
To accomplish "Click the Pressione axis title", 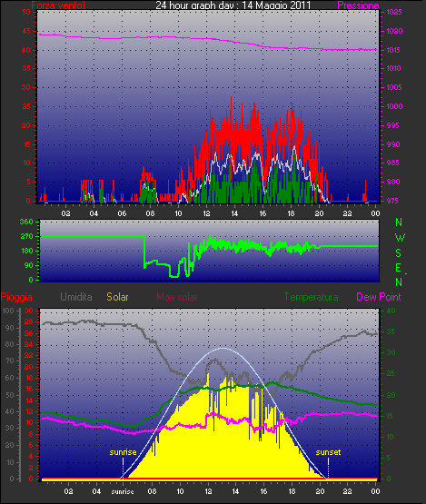I will pyautogui.click(x=358, y=5).
